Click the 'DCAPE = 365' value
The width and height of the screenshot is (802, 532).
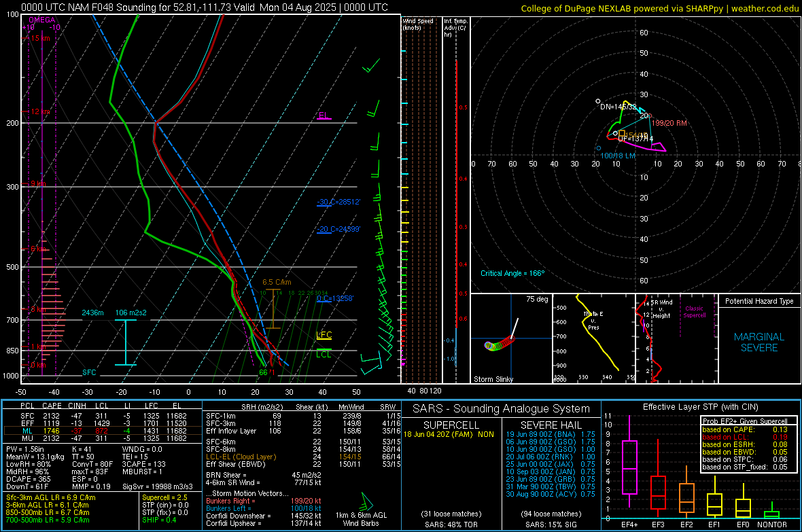[x=28, y=479]
